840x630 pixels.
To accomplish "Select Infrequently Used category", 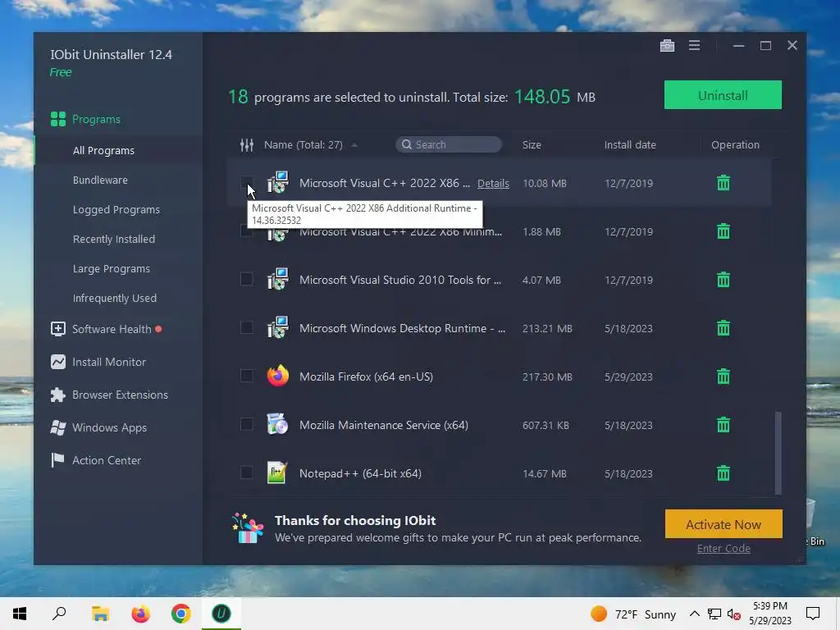I will (115, 298).
